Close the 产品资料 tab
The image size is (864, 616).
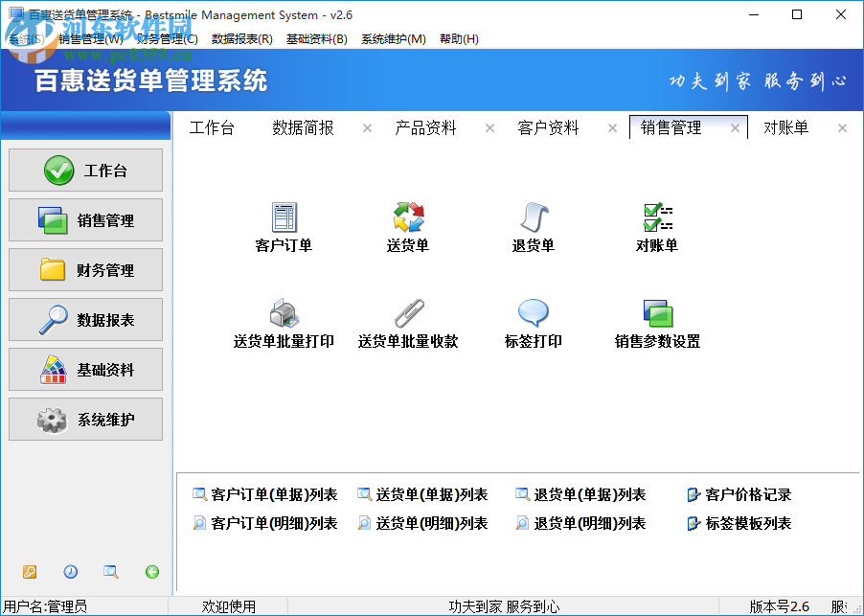[489, 126]
